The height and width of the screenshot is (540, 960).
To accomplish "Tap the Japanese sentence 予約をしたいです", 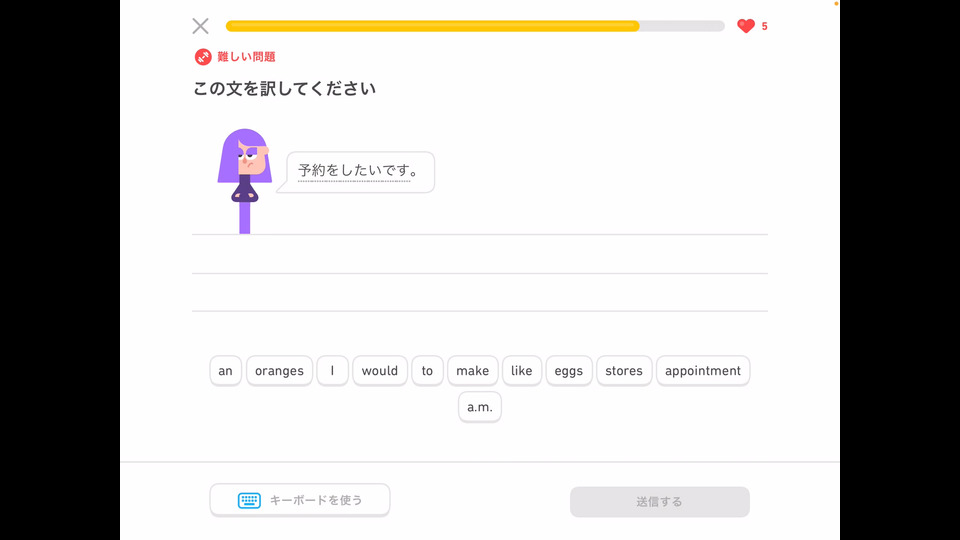I will (358, 170).
